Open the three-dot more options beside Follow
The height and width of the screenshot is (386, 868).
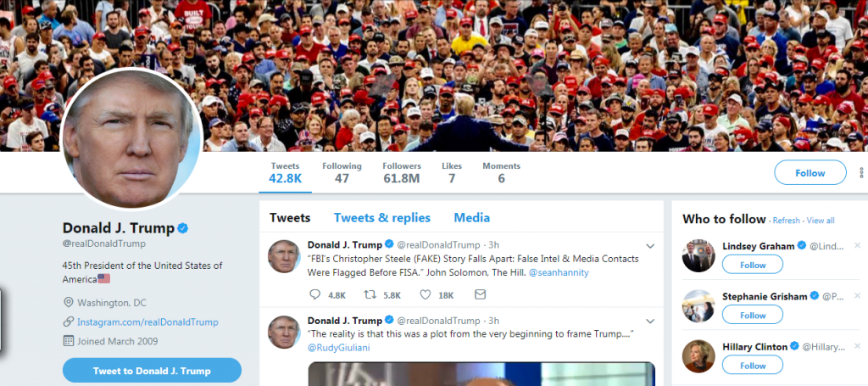861,173
